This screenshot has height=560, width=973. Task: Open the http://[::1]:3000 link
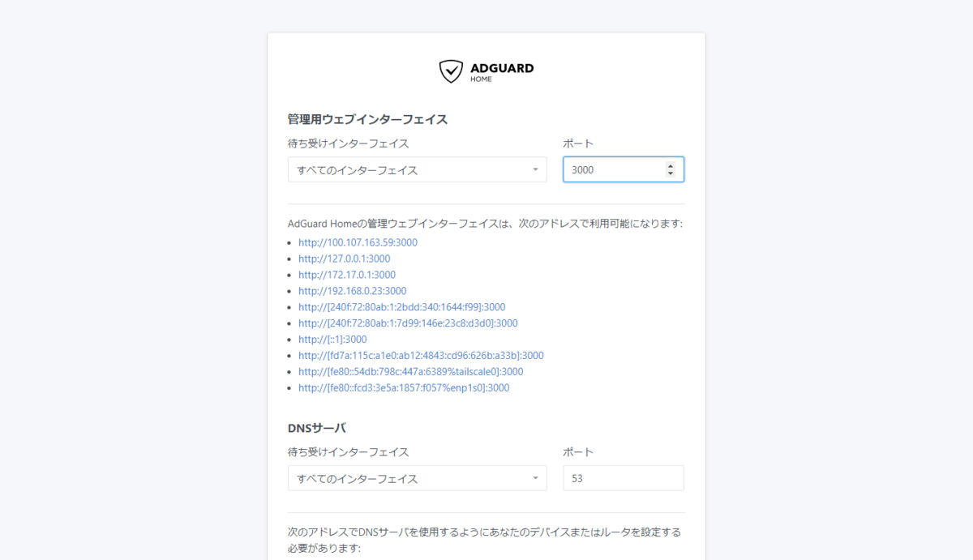[332, 340]
